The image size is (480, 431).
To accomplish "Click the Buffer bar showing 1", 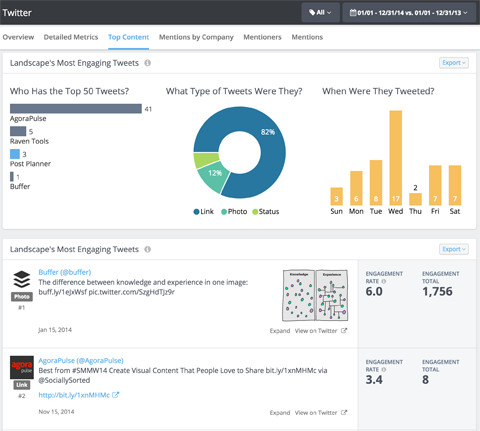I will 12,177.
